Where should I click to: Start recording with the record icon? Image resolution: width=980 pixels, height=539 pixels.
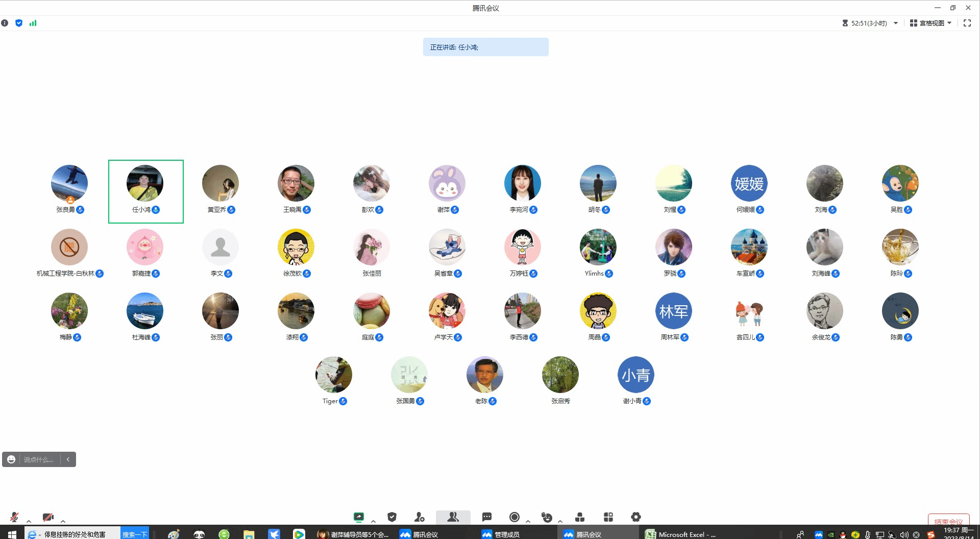click(x=514, y=517)
